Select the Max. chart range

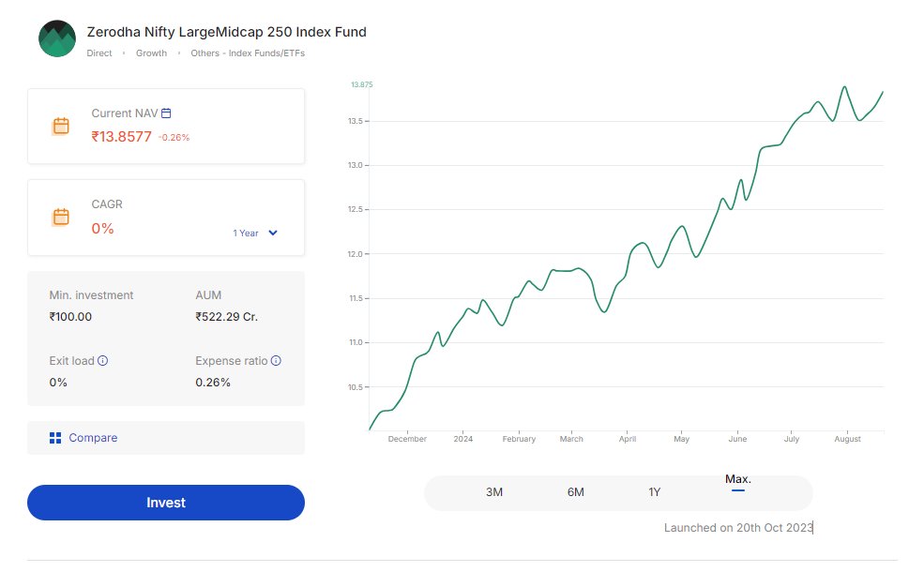pos(737,479)
